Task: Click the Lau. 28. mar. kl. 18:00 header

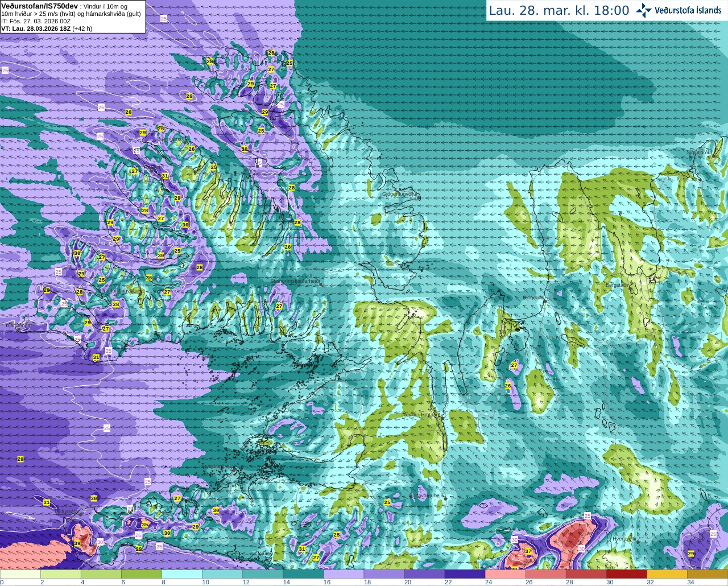Action: (559, 10)
